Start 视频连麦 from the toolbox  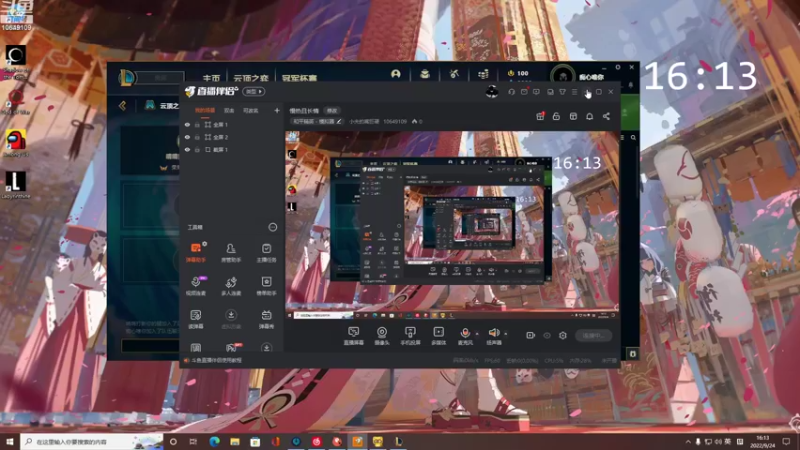[196, 286]
